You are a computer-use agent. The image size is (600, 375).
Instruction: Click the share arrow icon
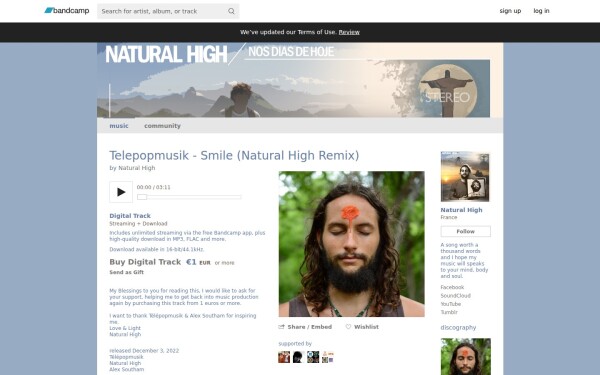[x=282, y=327]
